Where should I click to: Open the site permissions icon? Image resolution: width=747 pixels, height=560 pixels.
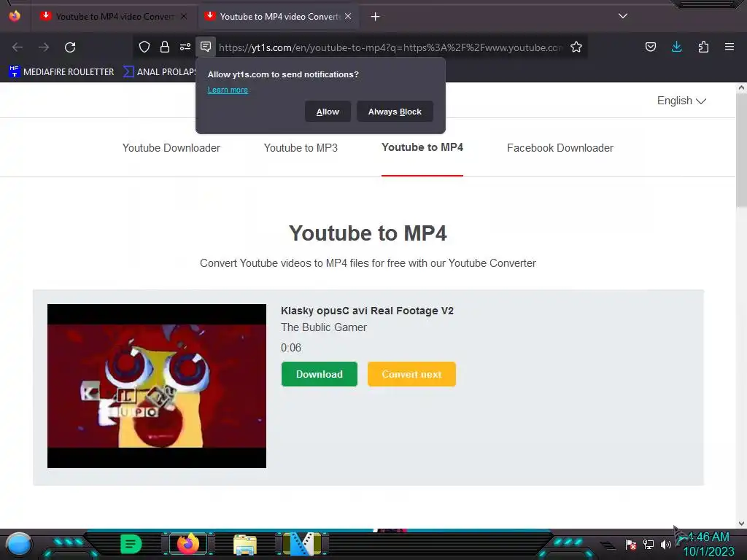click(x=185, y=47)
